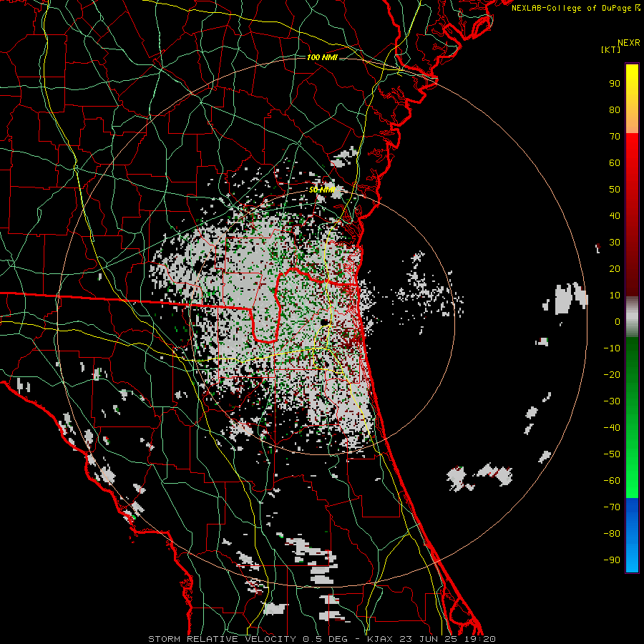Click the -80 value on the velocity scale
The width and height of the screenshot is (644, 644).
coord(612,534)
